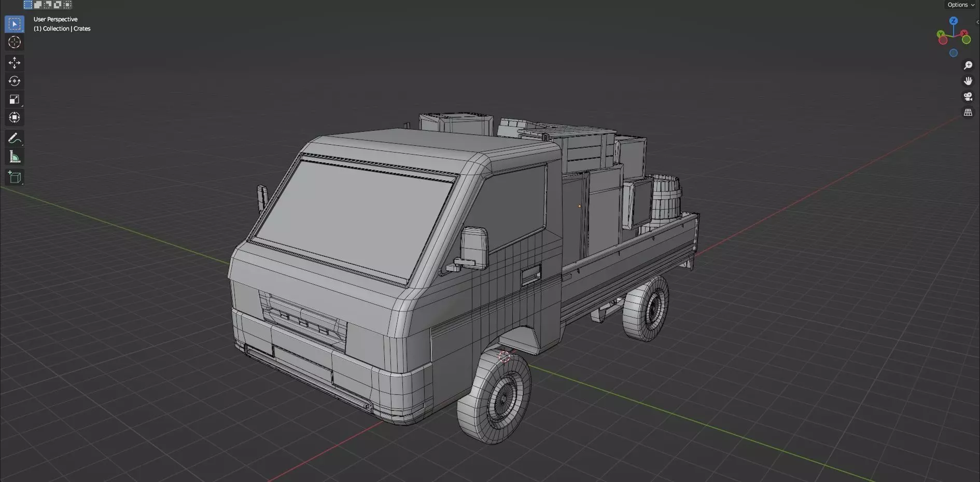Click the 'User Perspective' label
Viewport: 980px width, 482px height.
(x=55, y=19)
